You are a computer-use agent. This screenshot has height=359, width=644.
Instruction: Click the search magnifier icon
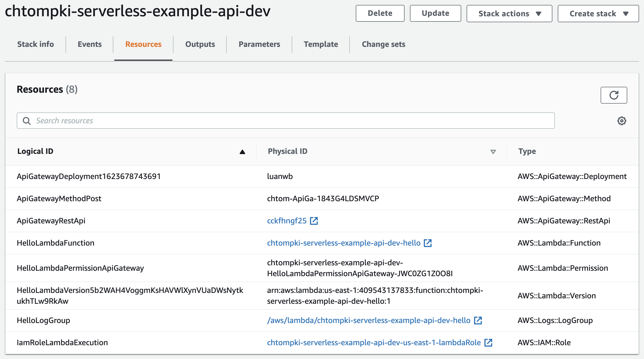tap(27, 121)
